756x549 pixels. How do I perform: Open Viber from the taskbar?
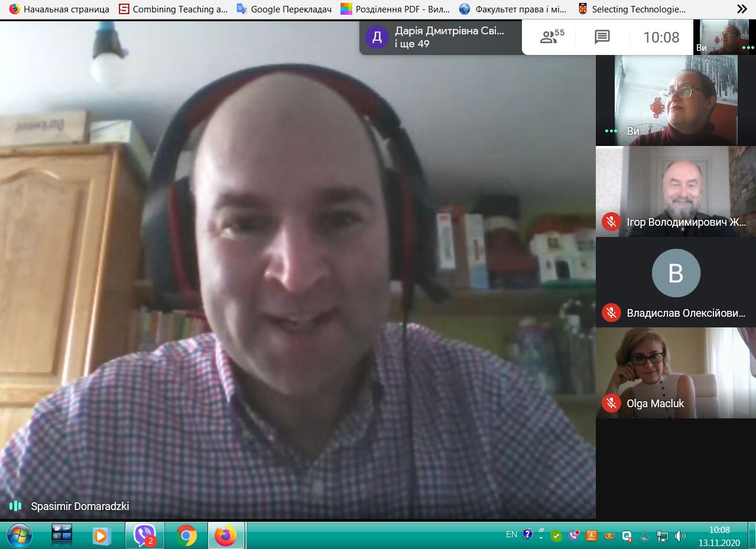pos(144,535)
